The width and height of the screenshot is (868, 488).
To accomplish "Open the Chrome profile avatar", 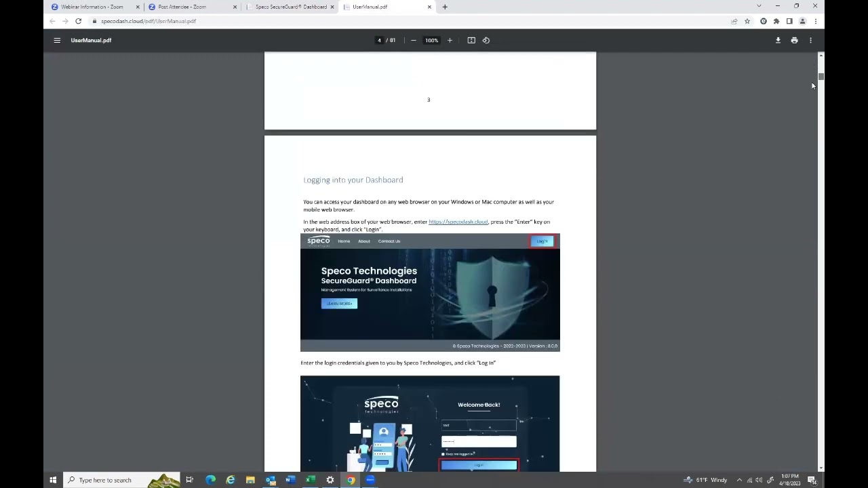I will click(802, 21).
